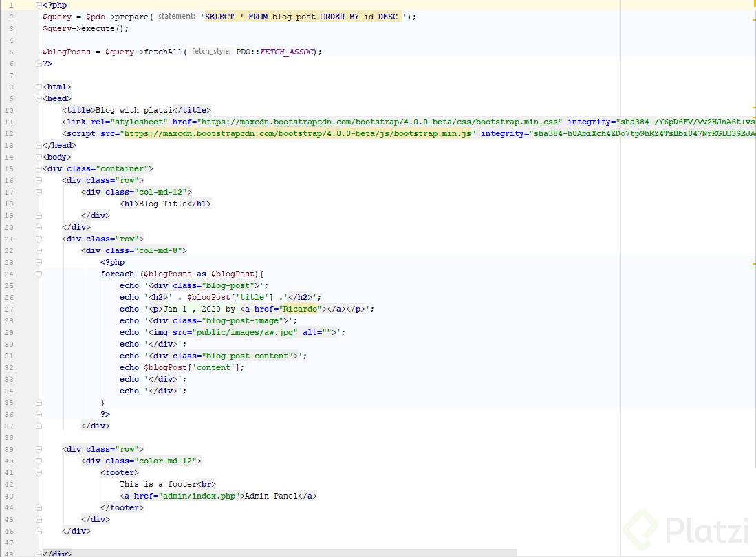Collapse the col-md-8 div fold marker
This screenshot has width=756, height=557.
tap(39, 250)
